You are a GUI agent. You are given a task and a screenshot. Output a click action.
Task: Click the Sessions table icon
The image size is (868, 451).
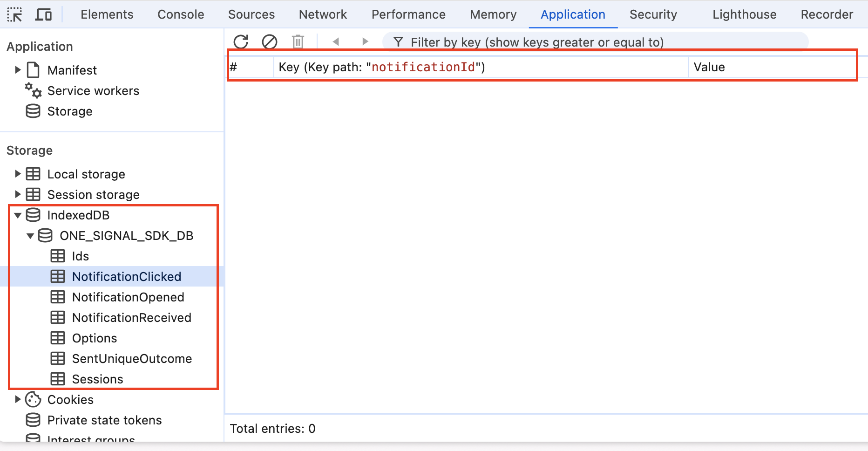[x=58, y=379]
